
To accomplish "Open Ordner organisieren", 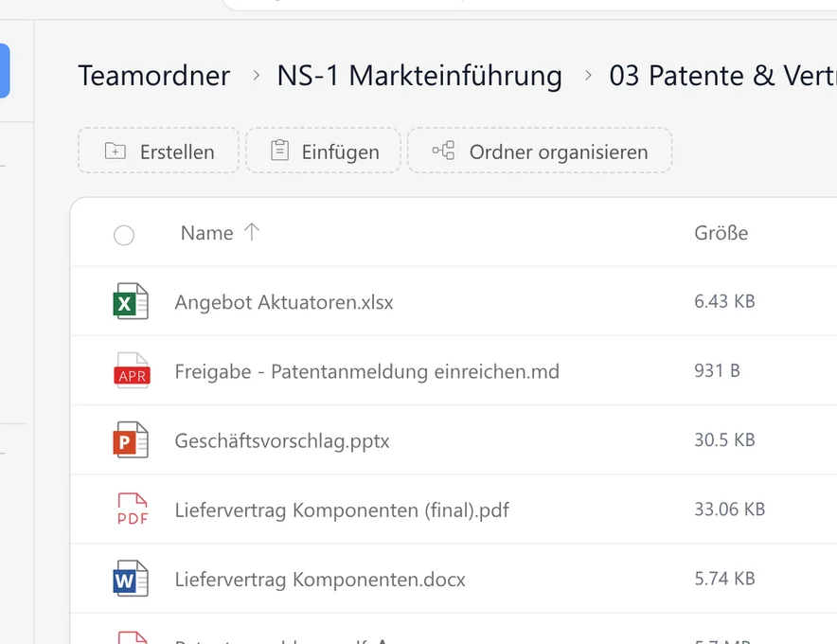I will click(x=540, y=151).
